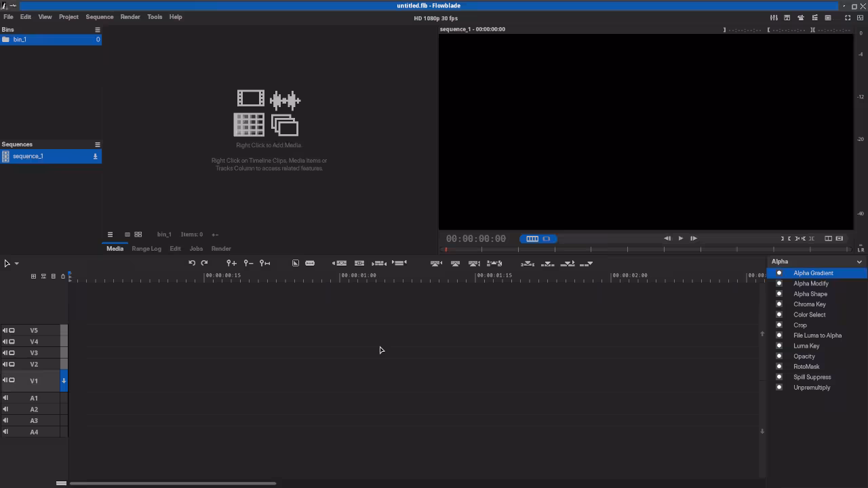Switch to the Jobs tab
868x488 pixels.
coord(196,249)
